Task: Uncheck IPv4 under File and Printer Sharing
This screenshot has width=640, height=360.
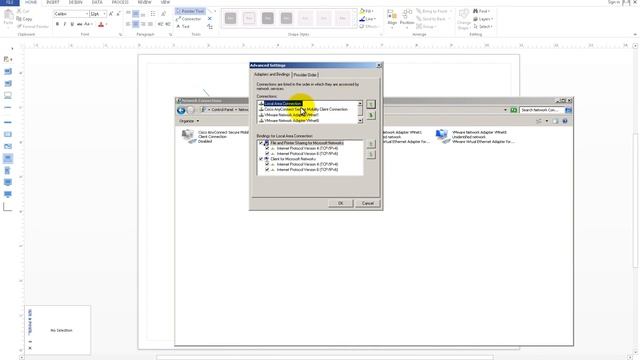Action: pos(267,149)
